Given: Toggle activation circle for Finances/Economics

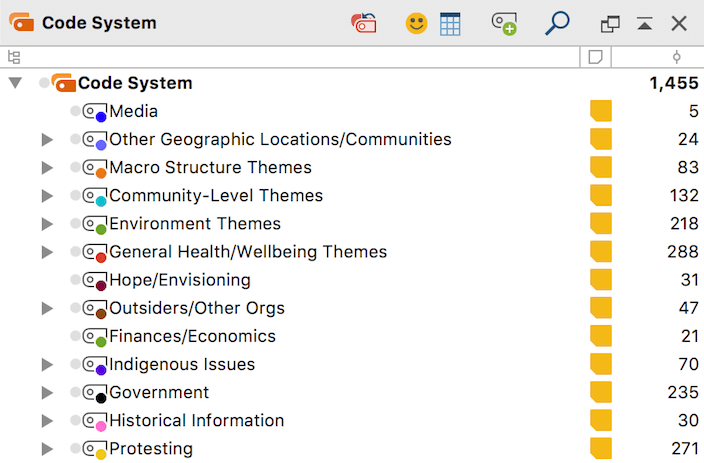Looking at the screenshot, I should pos(75,336).
